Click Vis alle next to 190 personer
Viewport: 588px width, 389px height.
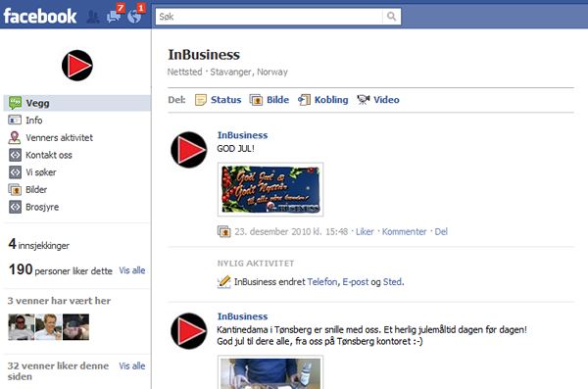coord(132,270)
